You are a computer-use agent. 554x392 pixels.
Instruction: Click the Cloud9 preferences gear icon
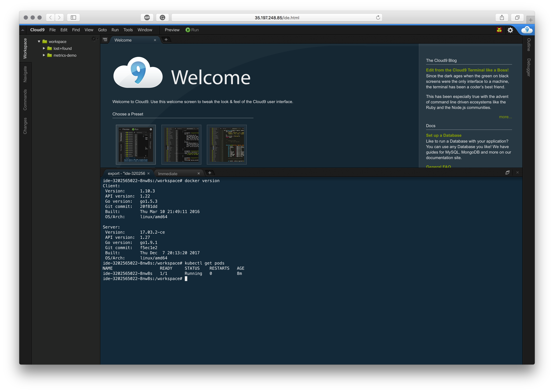point(510,30)
